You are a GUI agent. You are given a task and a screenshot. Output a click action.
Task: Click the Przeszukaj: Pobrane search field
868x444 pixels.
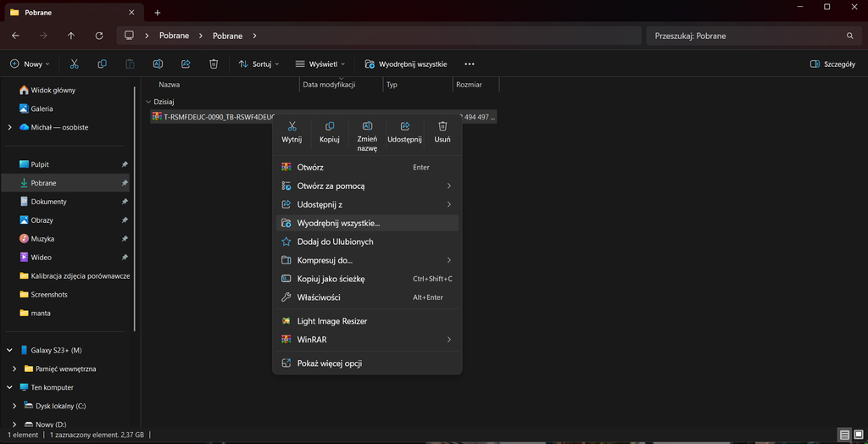point(746,36)
